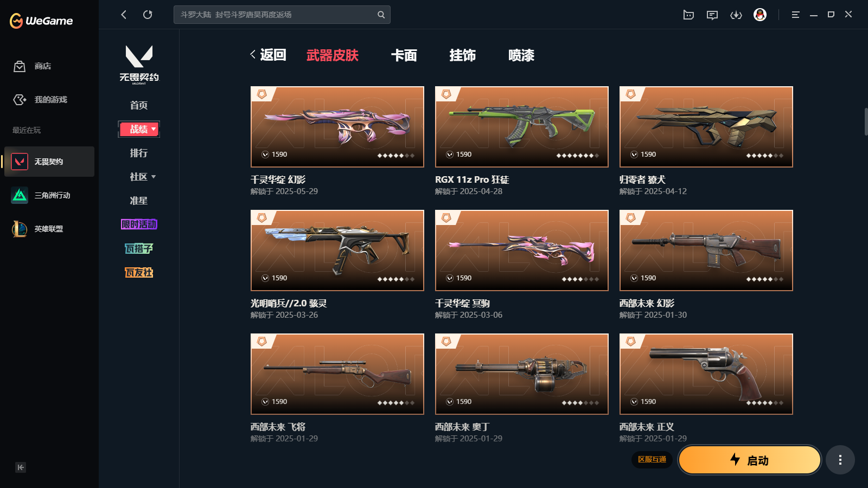This screenshot has height=488, width=868.
Task: Switch to the 喷漆 tab
Action: 521,55
